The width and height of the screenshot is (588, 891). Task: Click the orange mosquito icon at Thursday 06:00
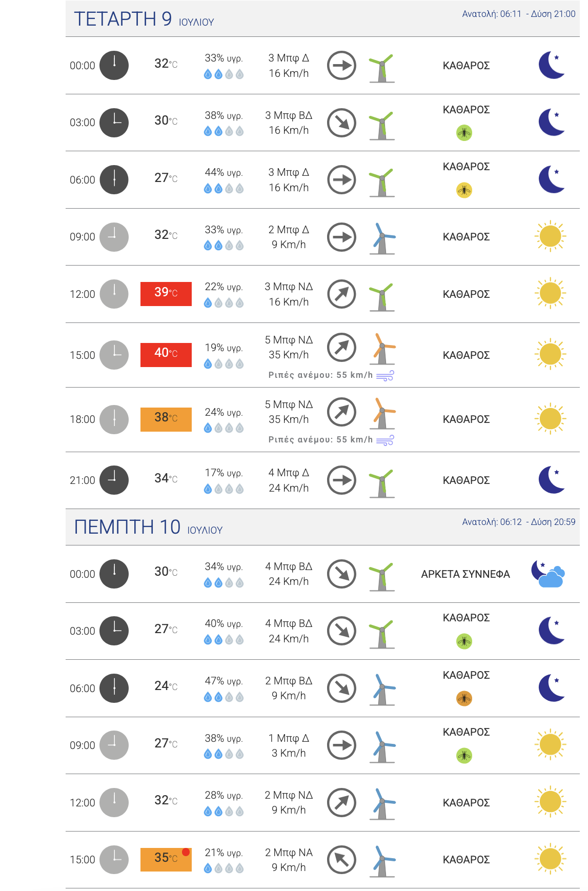tap(464, 698)
